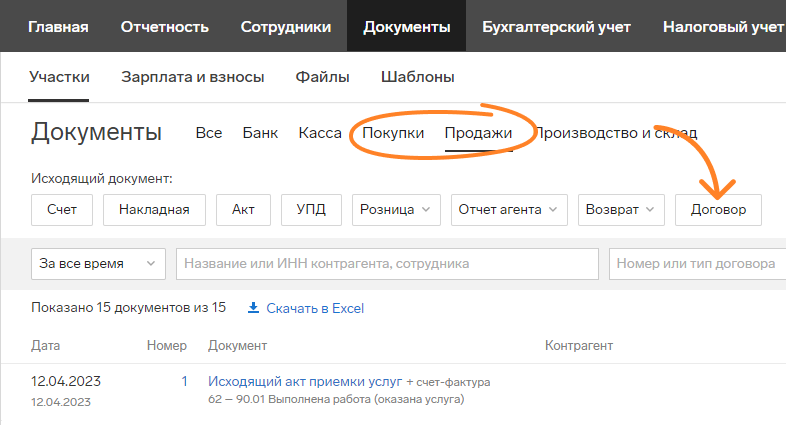Click the download icon beside Скачать в Excel
Viewport: 786px width, 425px height.
tap(254, 308)
